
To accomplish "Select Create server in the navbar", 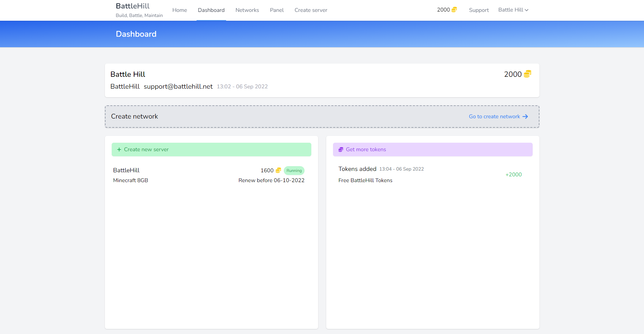I will 311,10.
